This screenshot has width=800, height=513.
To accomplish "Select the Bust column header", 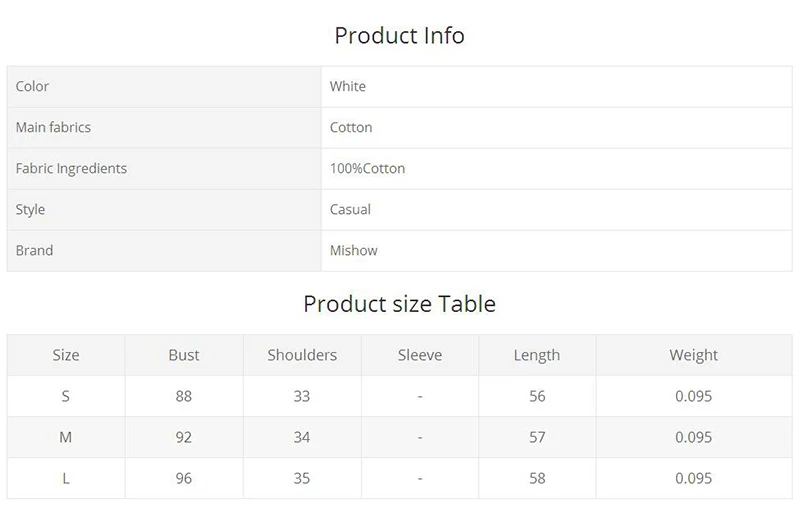I will click(184, 356).
